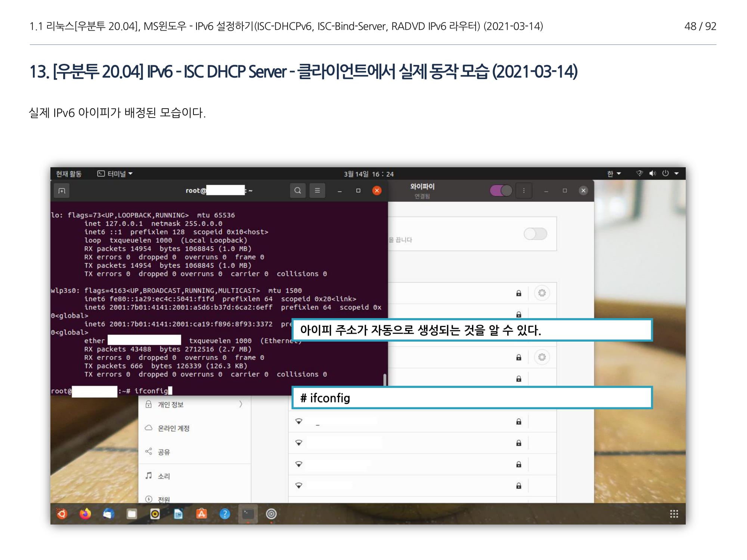Open a new terminal tab
The width and height of the screenshot is (747, 560).
62,191
